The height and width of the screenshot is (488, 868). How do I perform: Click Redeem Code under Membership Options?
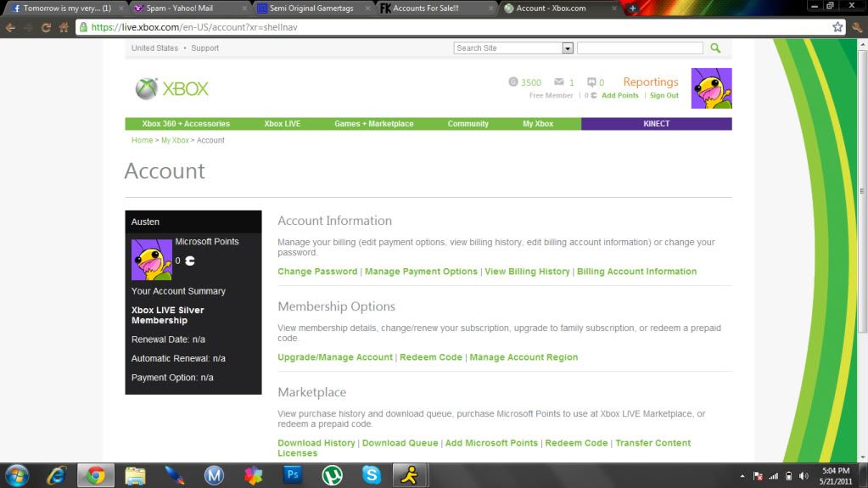pos(431,357)
